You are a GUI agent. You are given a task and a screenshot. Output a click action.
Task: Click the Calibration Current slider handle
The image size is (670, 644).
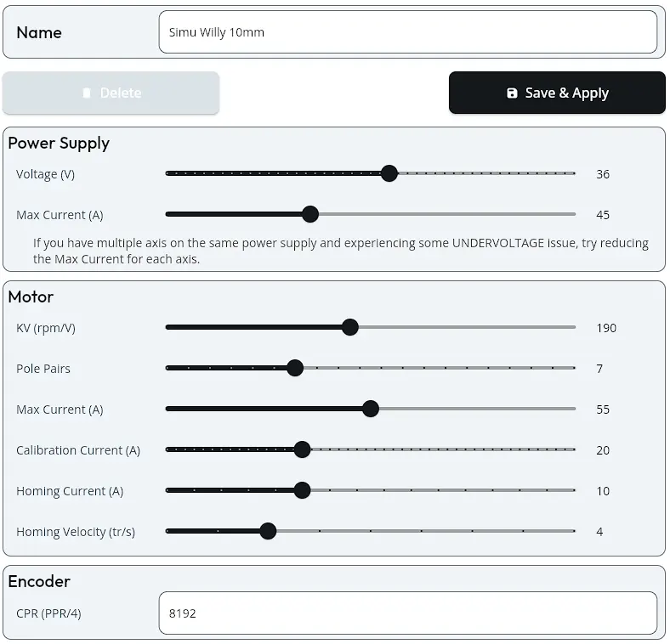(x=302, y=449)
